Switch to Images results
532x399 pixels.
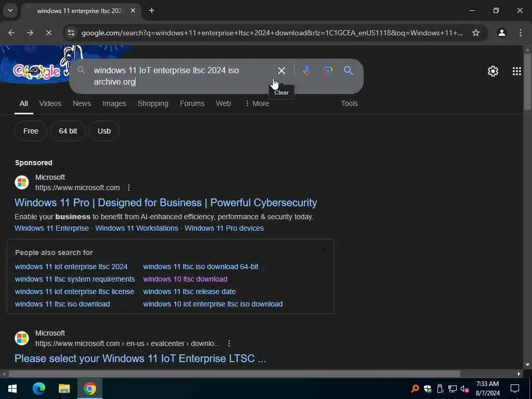click(114, 103)
